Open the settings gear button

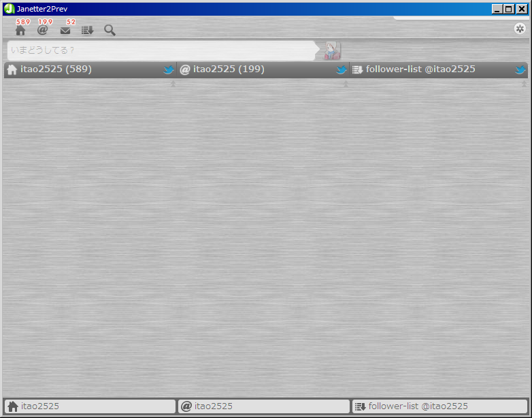520,29
